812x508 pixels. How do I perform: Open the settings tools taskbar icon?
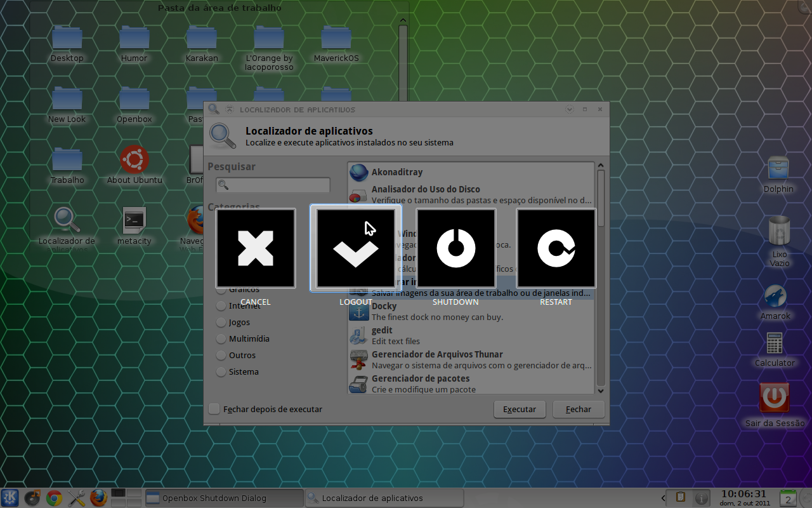pos(76,498)
